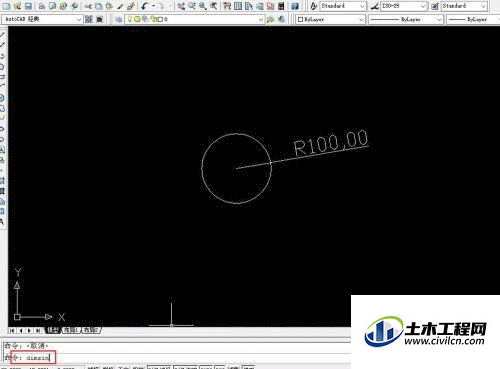Toggle layer 0 freeze sun icon
This screenshot has width=500, height=369.
[x=137, y=19]
